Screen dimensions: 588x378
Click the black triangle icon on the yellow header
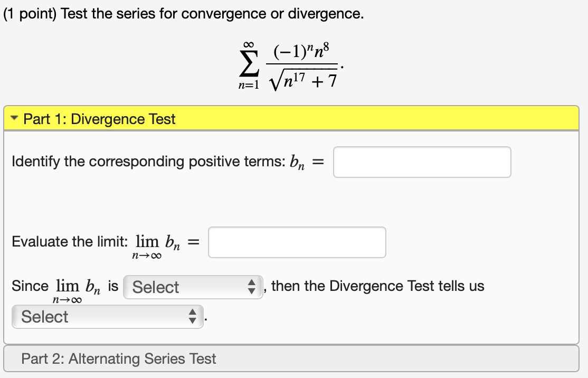click(x=13, y=119)
